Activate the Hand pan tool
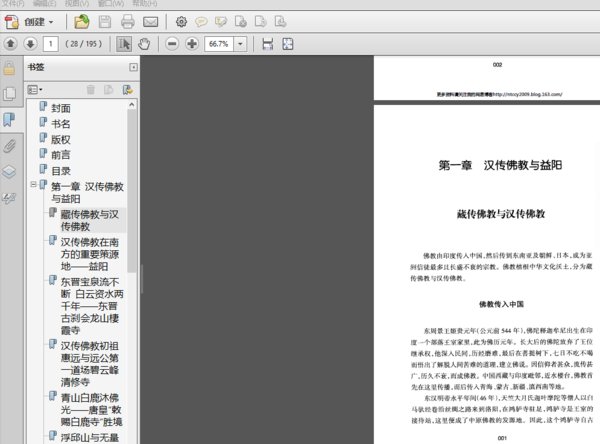The image size is (600, 444). click(144, 44)
